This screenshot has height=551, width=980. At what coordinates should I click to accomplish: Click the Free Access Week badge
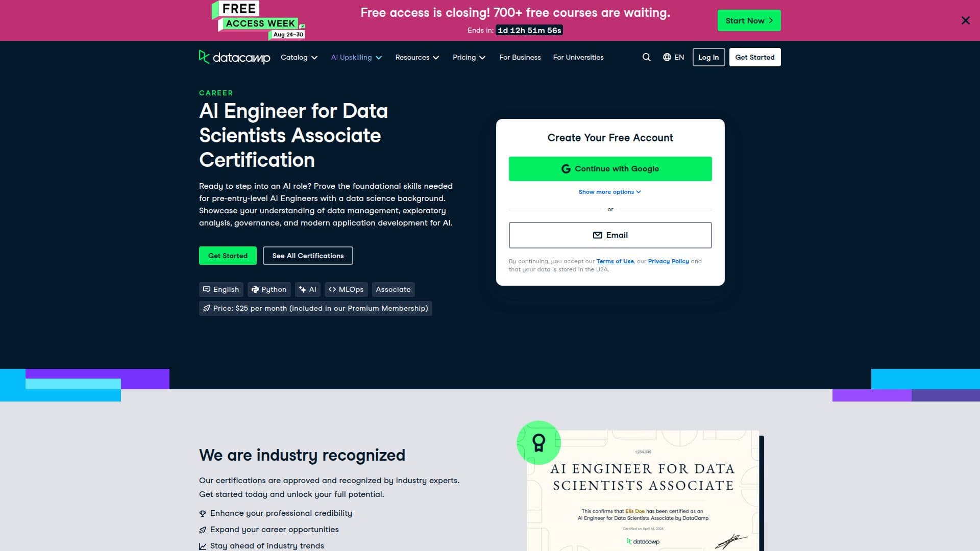(259, 20)
